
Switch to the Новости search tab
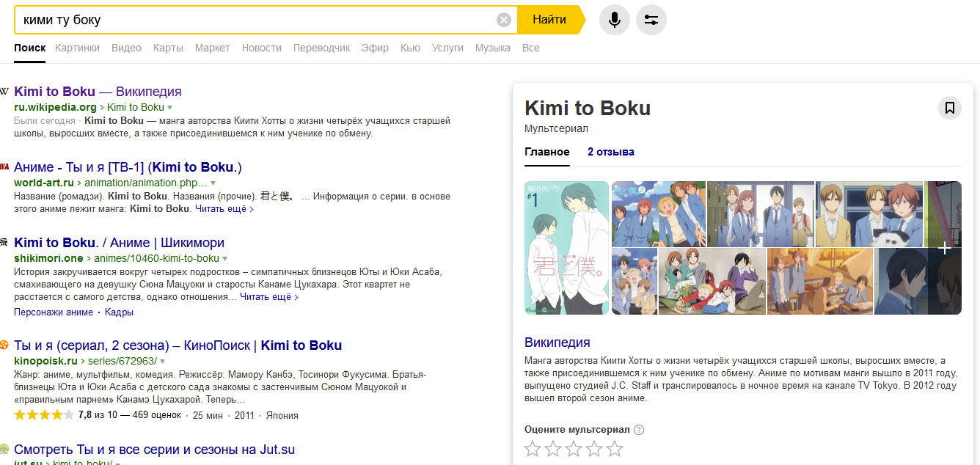click(262, 48)
